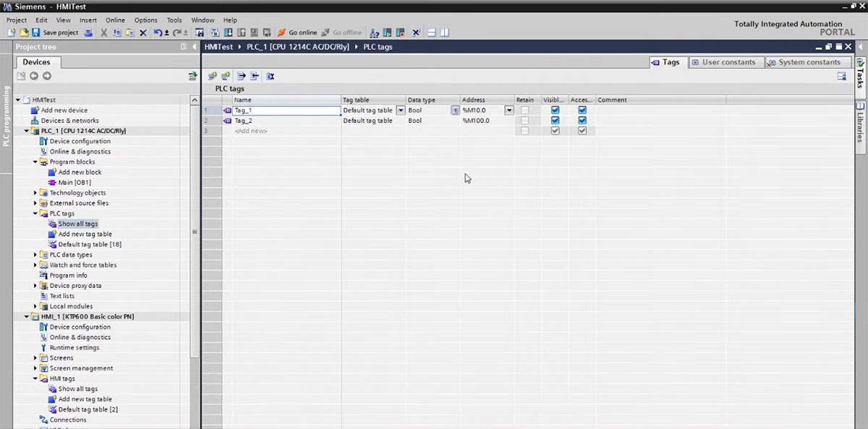Open the Edit menu

(41, 20)
